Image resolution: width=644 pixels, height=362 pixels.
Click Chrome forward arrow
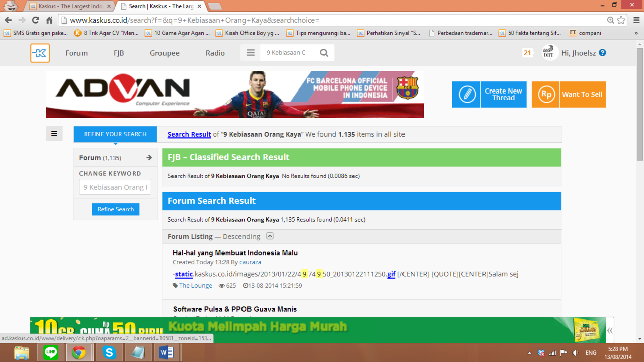(22, 20)
